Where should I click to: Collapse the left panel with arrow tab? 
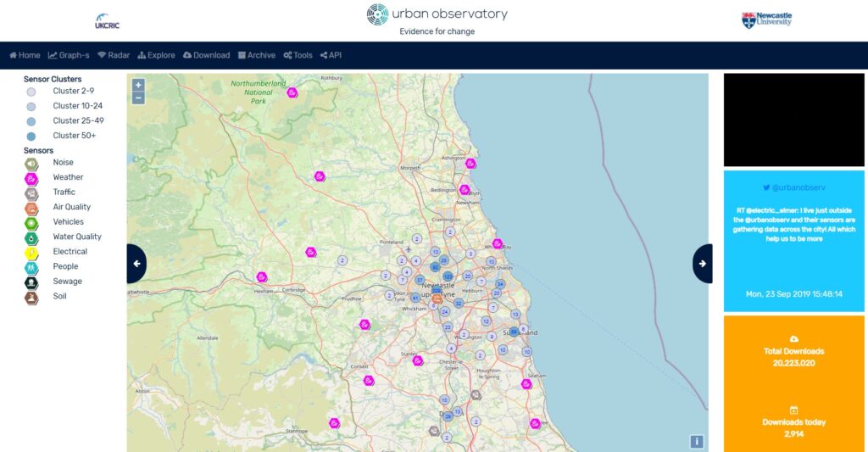136,264
